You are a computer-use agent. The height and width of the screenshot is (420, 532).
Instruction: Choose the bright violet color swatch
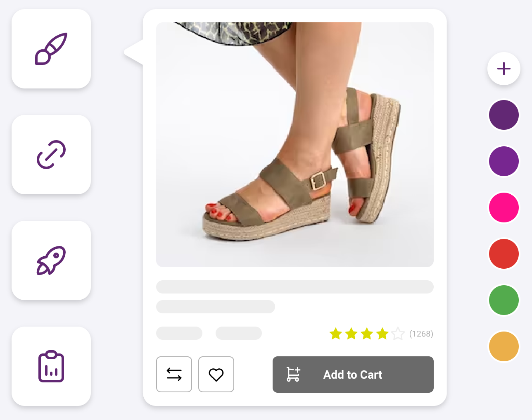click(503, 161)
